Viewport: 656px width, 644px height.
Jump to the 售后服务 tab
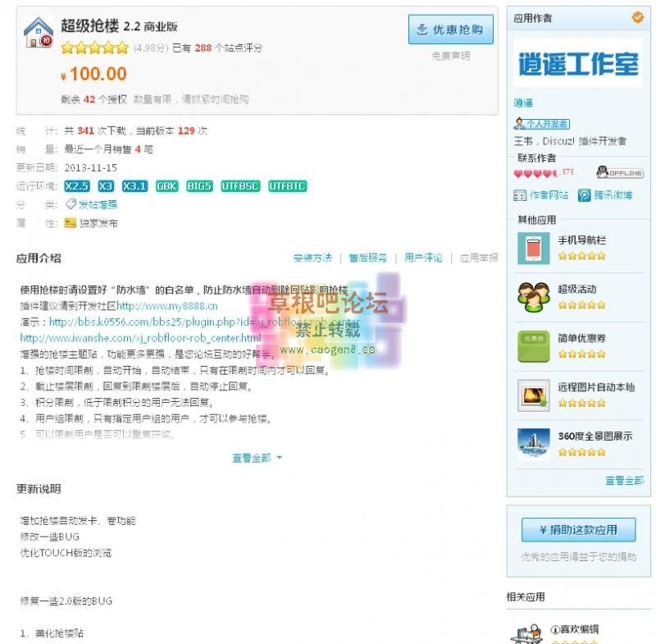(367, 258)
